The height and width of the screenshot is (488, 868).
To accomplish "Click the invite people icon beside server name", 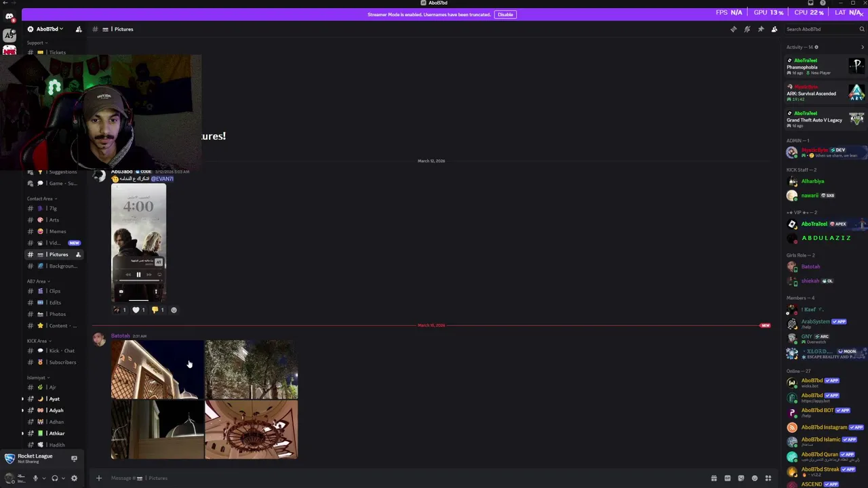I will [x=79, y=29].
